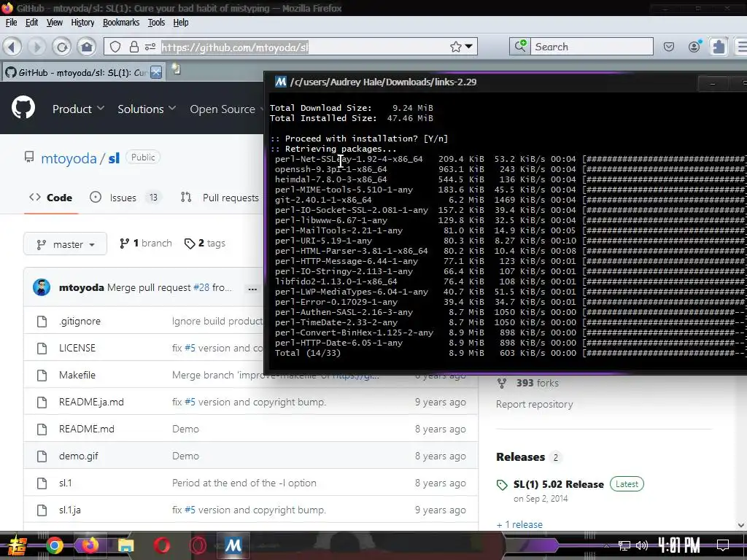
Task: Open Firefox from the taskbar
Action: [x=90, y=545]
